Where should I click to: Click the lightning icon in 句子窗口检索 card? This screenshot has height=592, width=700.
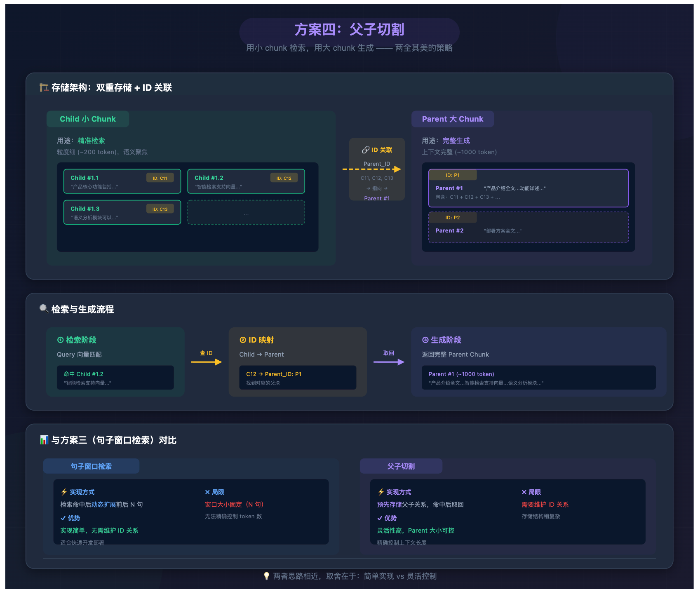64,492
